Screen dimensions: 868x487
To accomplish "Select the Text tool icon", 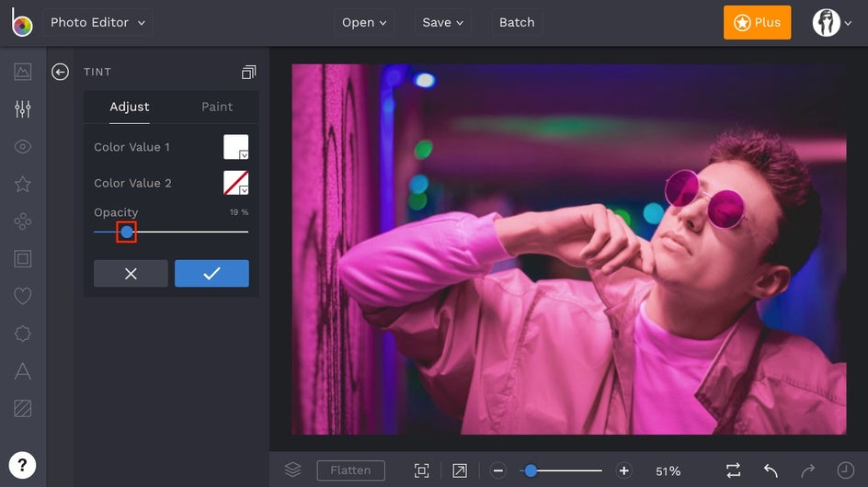I will tap(23, 371).
